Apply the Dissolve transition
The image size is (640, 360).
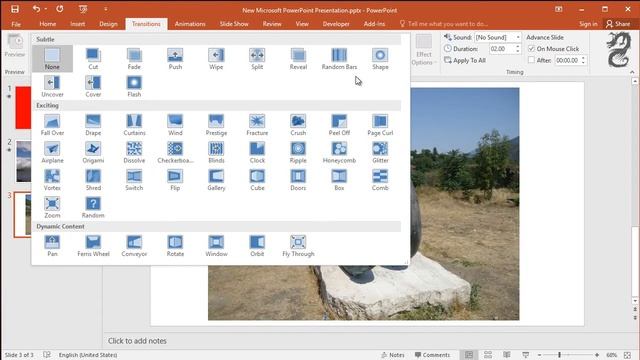[x=134, y=152]
